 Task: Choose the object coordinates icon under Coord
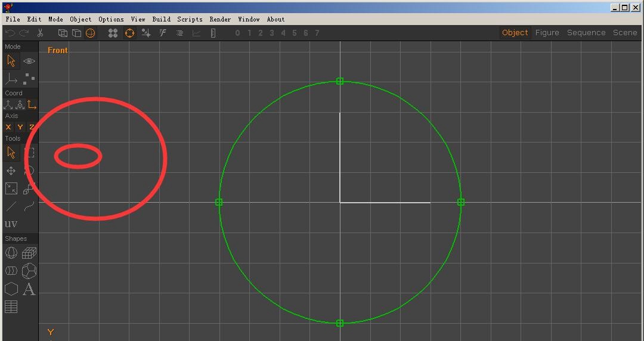20,105
